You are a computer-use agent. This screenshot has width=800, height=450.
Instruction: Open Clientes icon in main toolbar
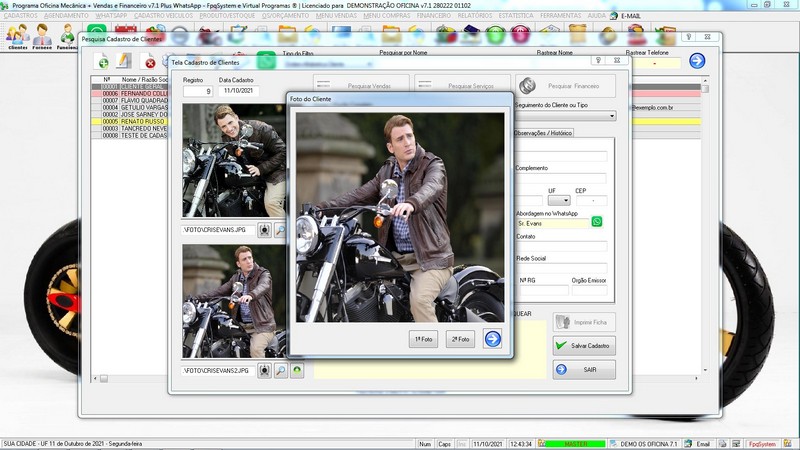pyautogui.click(x=16, y=36)
